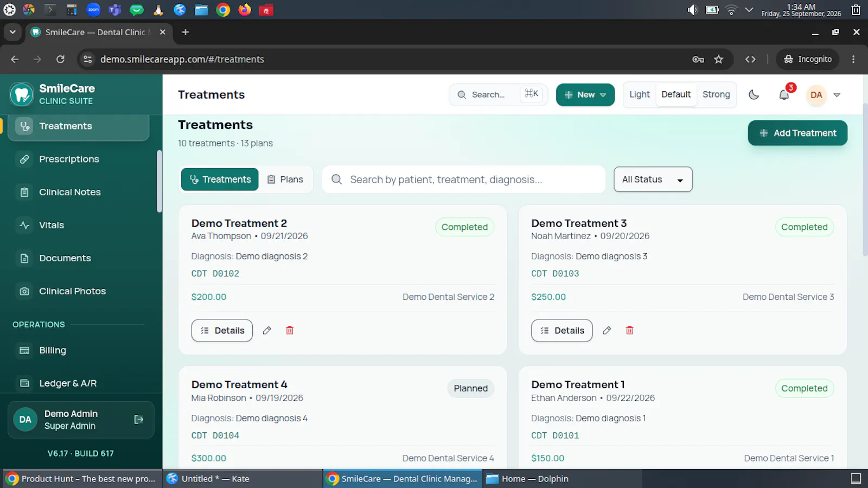Open the browser three-dot menu
Viewport: 868px width, 488px height.
tap(853, 59)
